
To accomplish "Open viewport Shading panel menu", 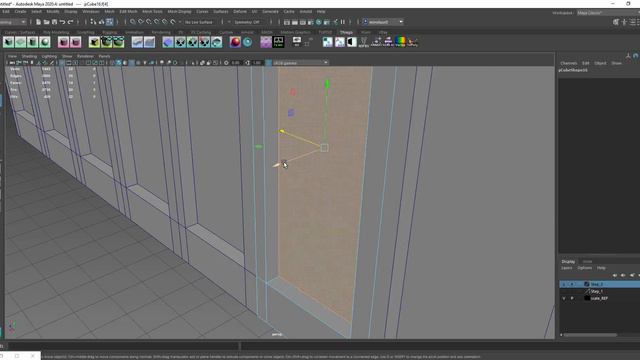I will (x=29, y=56).
